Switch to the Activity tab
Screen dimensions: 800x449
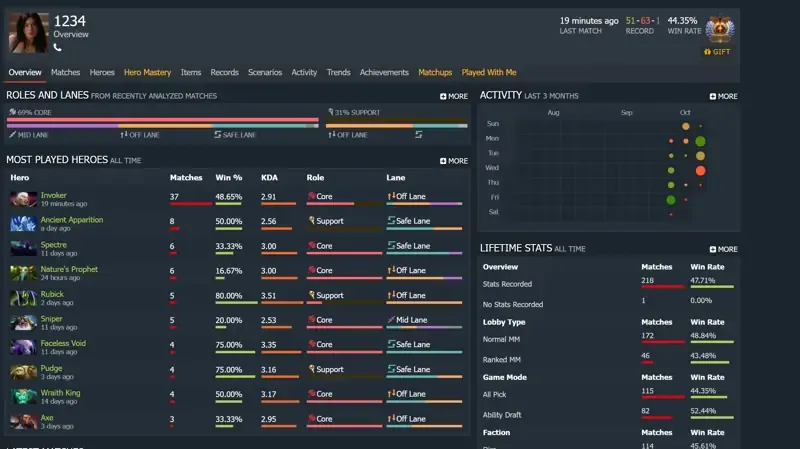tap(304, 72)
